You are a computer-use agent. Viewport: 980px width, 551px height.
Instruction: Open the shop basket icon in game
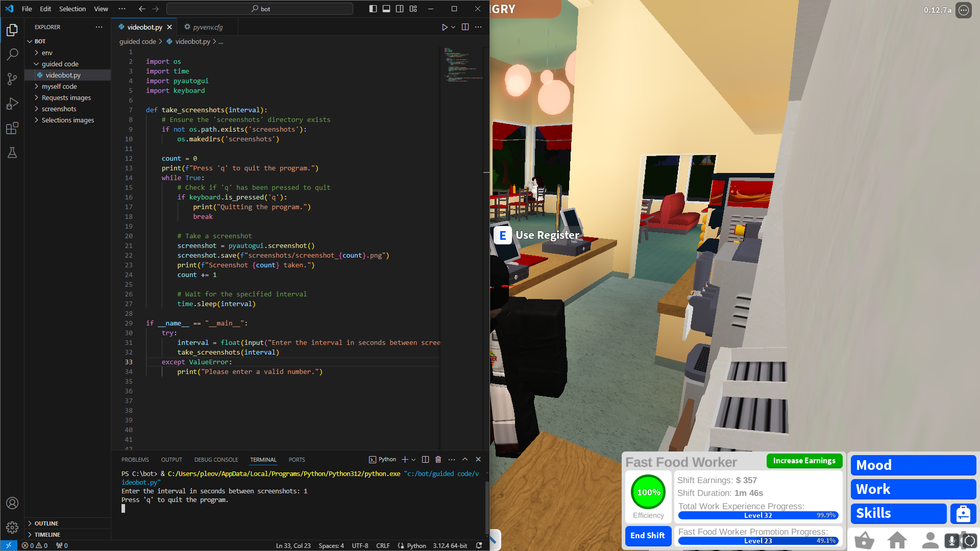pos(864,540)
